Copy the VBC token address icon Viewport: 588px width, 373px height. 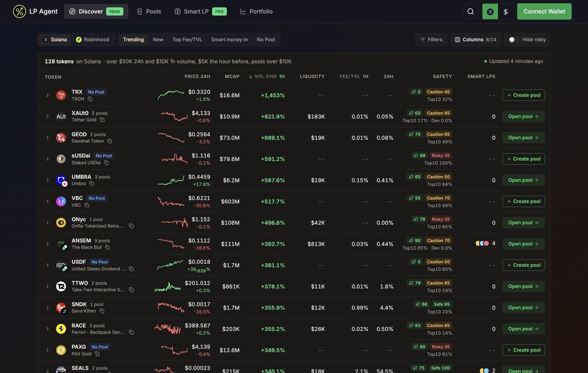click(x=87, y=205)
